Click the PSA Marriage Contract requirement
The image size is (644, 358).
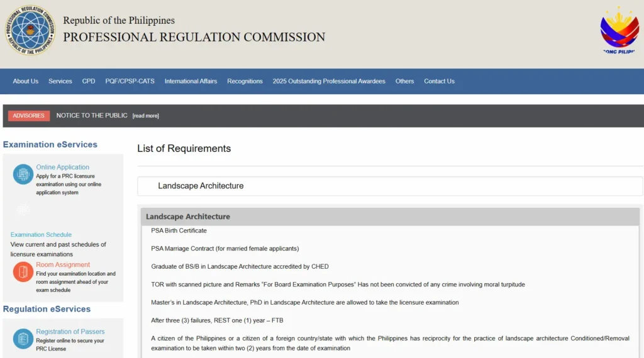pos(225,249)
